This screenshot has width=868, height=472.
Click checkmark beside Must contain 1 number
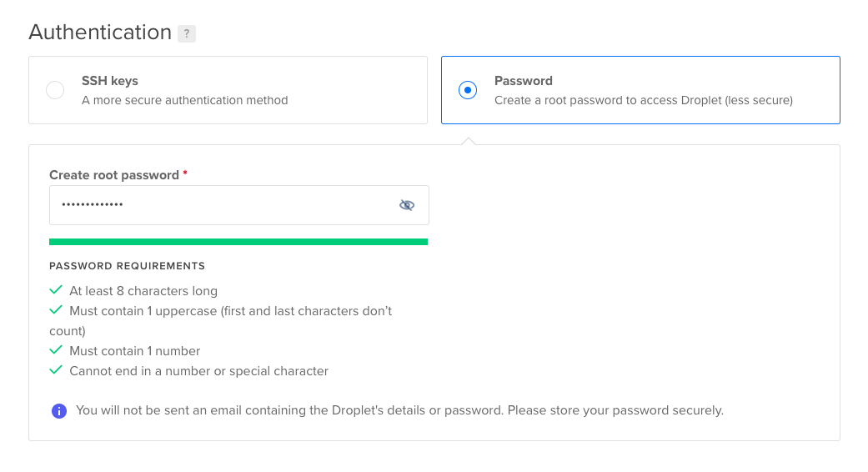[56, 349]
